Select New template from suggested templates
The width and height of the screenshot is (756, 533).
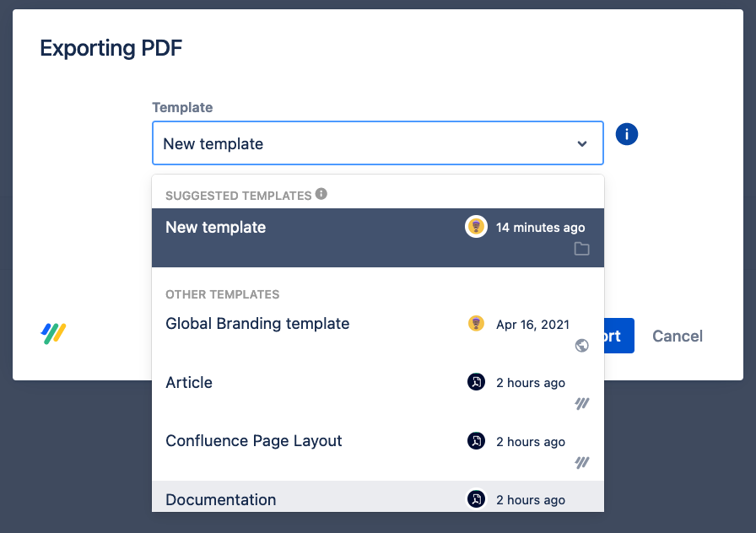(x=216, y=228)
